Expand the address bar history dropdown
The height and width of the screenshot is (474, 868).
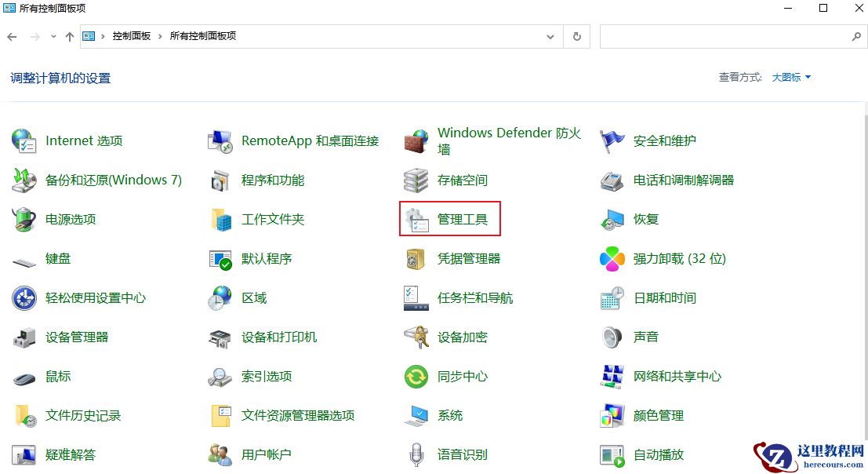tap(550, 36)
